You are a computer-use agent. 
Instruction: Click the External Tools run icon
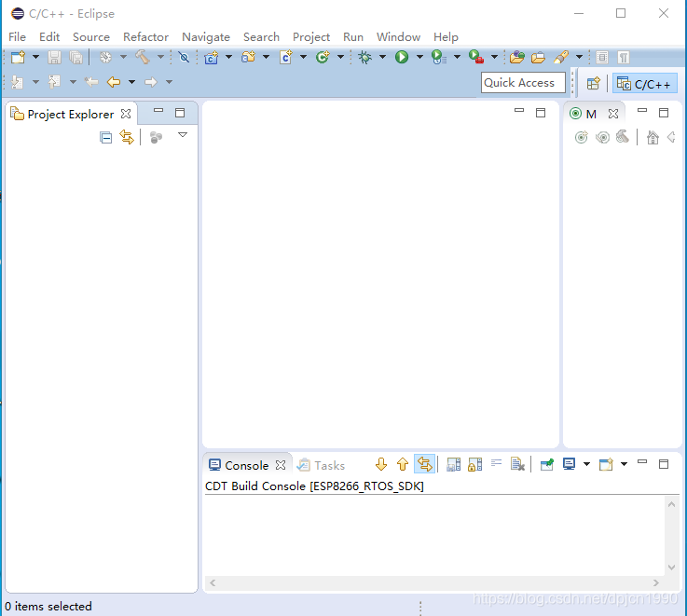pyautogui.click(x=476, y=57)
